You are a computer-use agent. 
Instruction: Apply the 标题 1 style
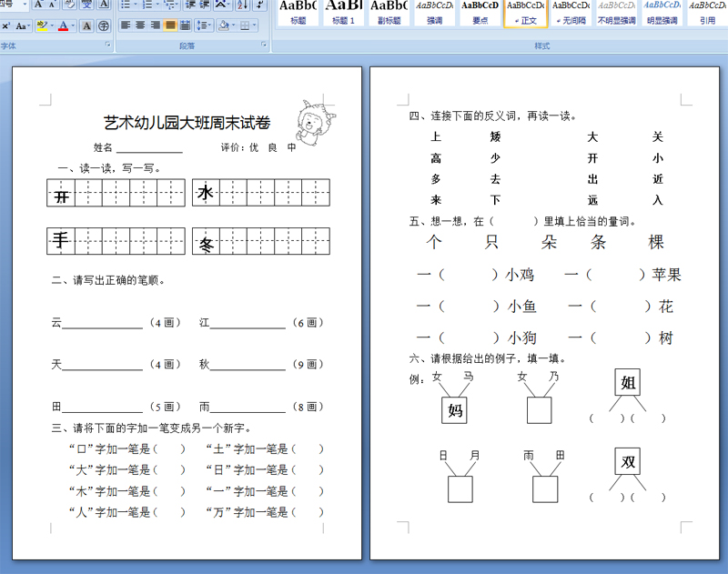pyautogui.click(x=343, y=13)
